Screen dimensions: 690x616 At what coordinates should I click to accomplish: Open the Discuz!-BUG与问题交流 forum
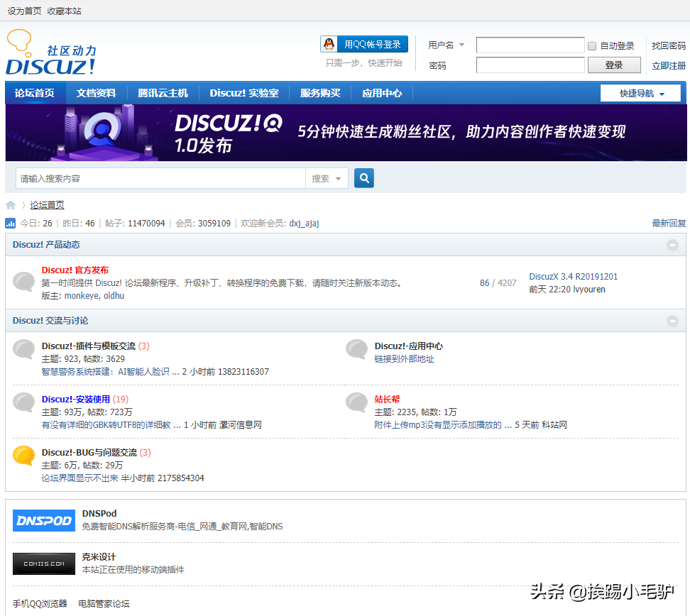pos(89,453)
